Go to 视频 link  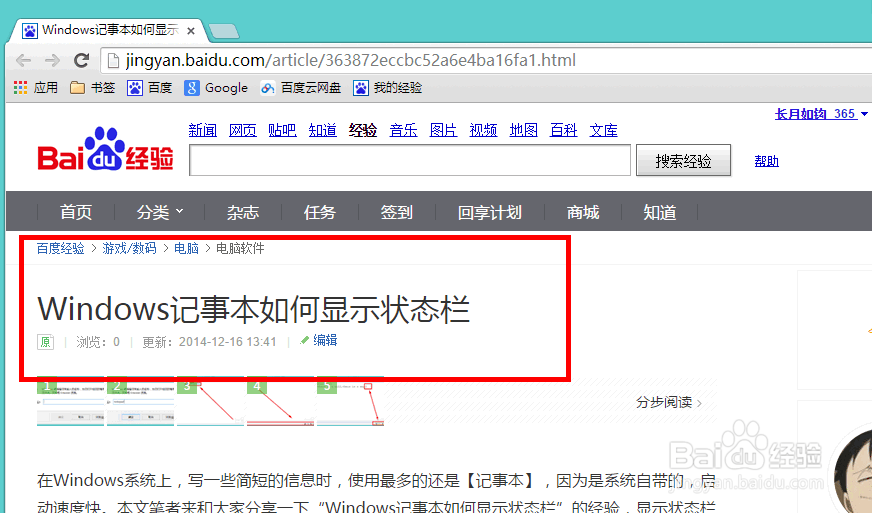pos(483,130)
